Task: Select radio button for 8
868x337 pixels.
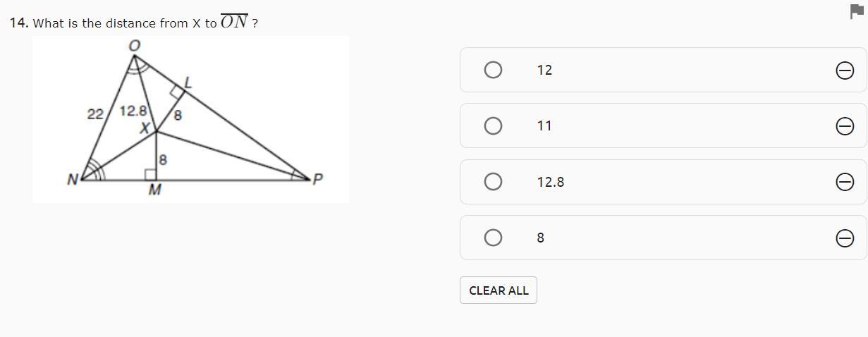Action: pos(494,238)
